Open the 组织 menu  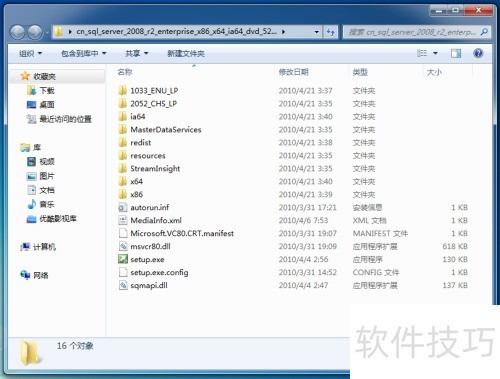point(30,53)
